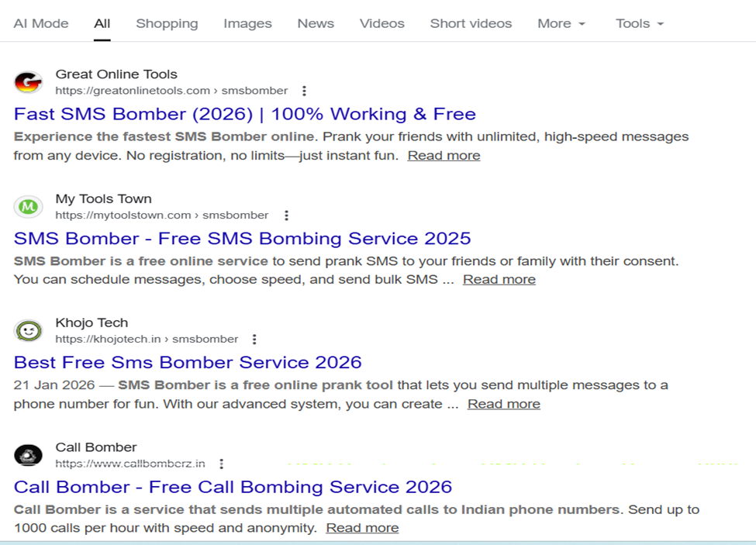Open the three-dot menu beside mytoolstown.com
This screenshot has width=756, height=545.
(x=286, y=215)
